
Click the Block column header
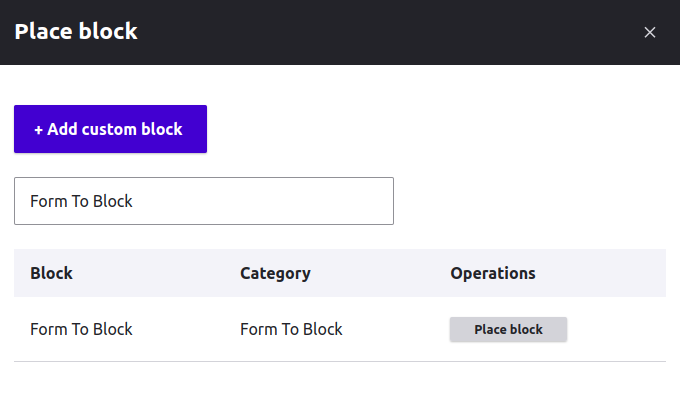pos(51,273)
